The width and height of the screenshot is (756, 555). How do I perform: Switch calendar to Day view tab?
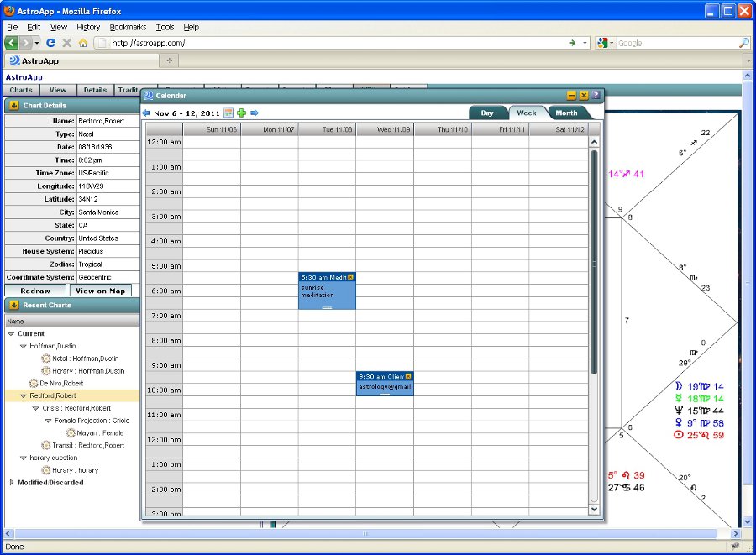pos(487,113)
